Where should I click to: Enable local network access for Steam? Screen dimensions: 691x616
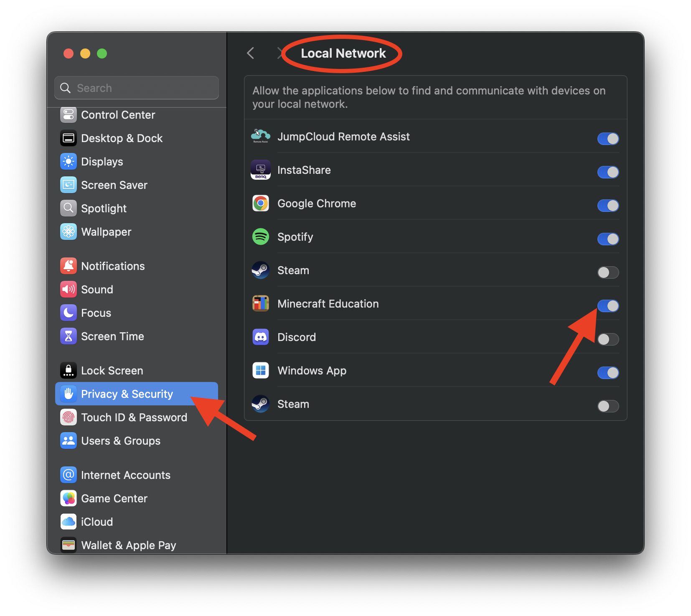[x=608, y=272]
